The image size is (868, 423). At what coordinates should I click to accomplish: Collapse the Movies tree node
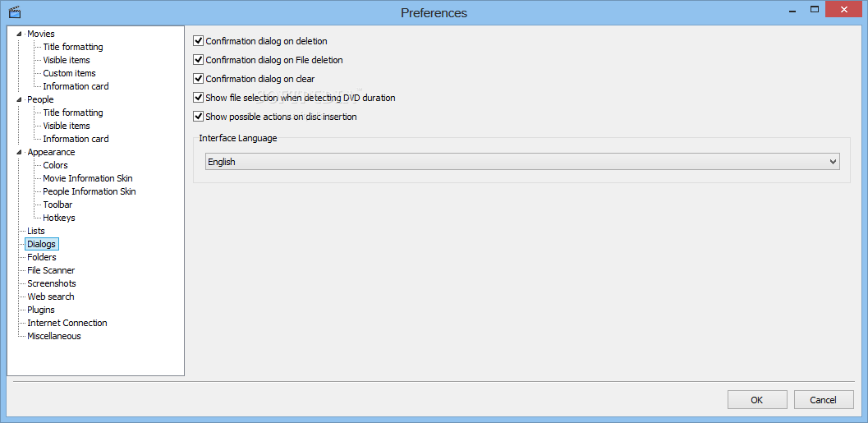20,34
